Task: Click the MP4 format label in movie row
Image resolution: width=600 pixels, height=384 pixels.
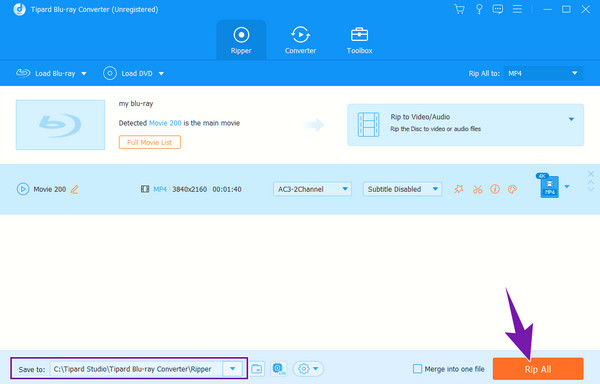Action: pos(160,189)
